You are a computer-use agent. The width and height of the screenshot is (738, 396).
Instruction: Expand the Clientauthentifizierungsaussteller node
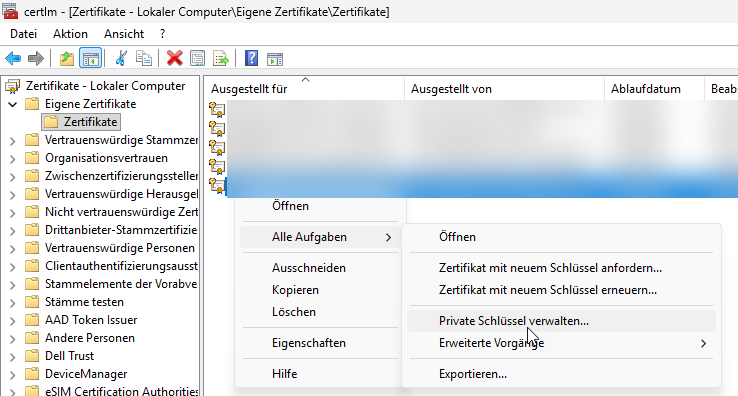pos(13,267)
